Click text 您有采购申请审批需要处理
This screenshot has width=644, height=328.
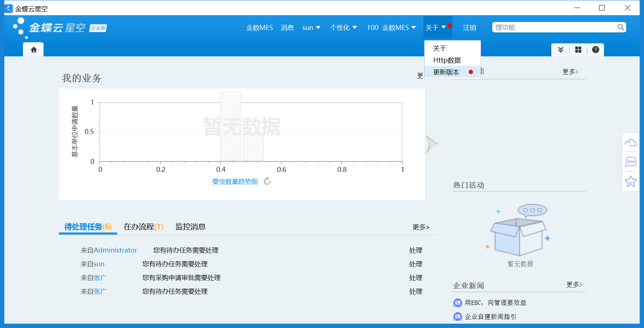tap(182, 278)
